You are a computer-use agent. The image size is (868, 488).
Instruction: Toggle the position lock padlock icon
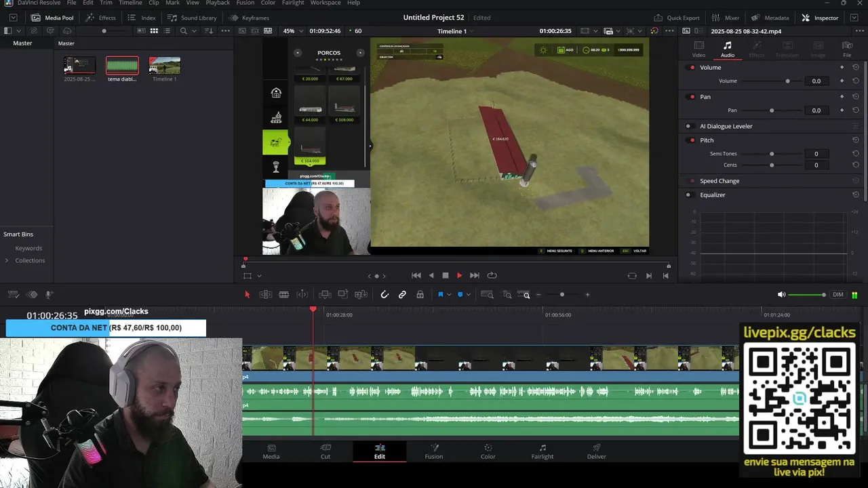[420, 295]
